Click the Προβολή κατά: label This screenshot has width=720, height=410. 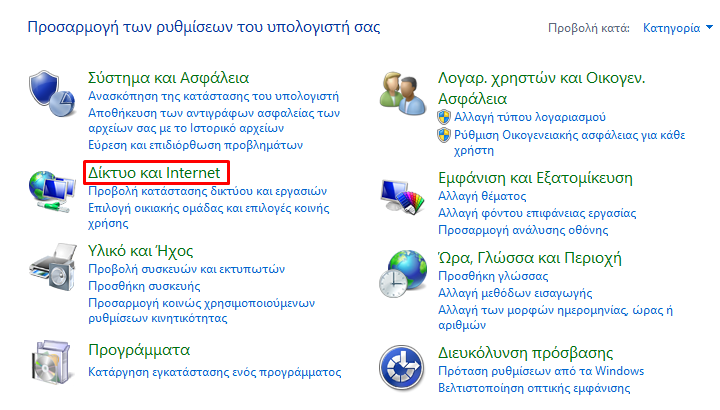[589, 28]
